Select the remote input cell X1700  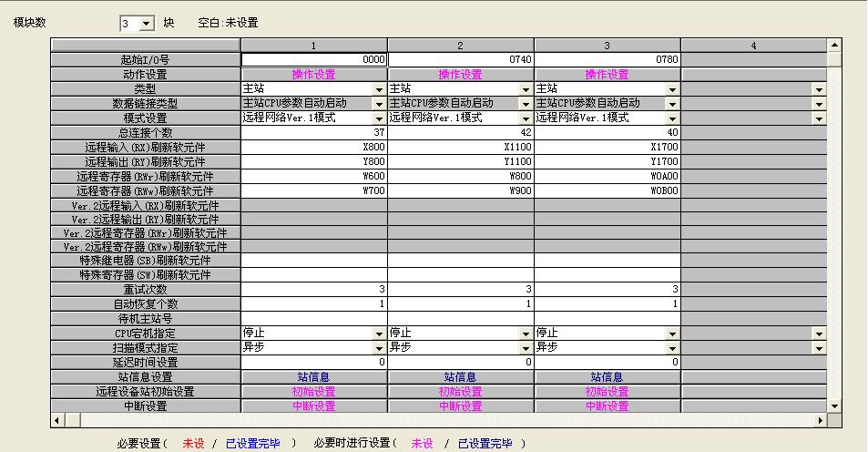[607, 147]
